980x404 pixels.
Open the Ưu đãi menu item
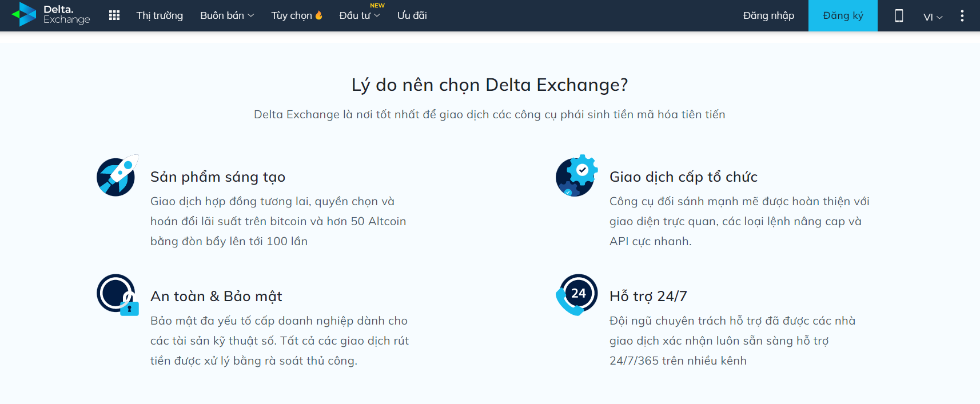412,15
